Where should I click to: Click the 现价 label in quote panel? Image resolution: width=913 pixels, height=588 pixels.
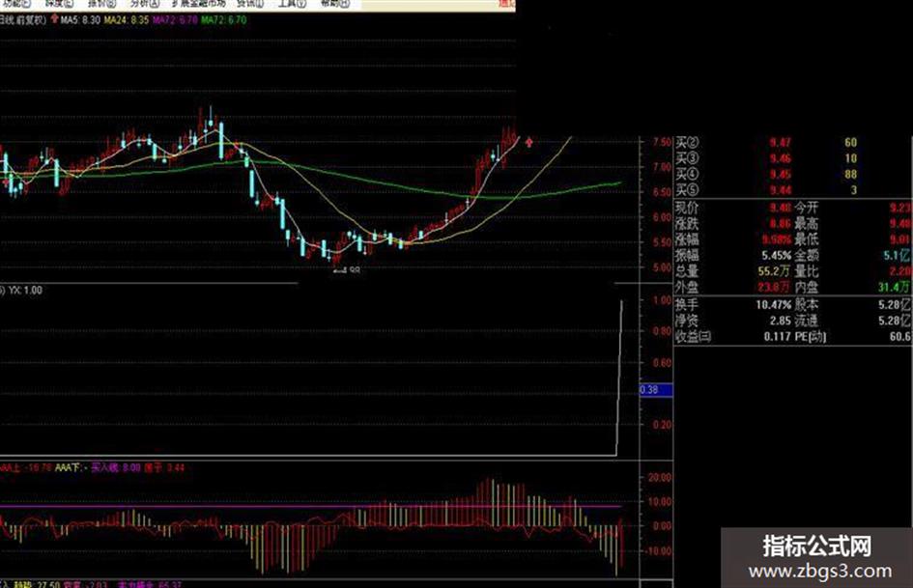[687, 208]
